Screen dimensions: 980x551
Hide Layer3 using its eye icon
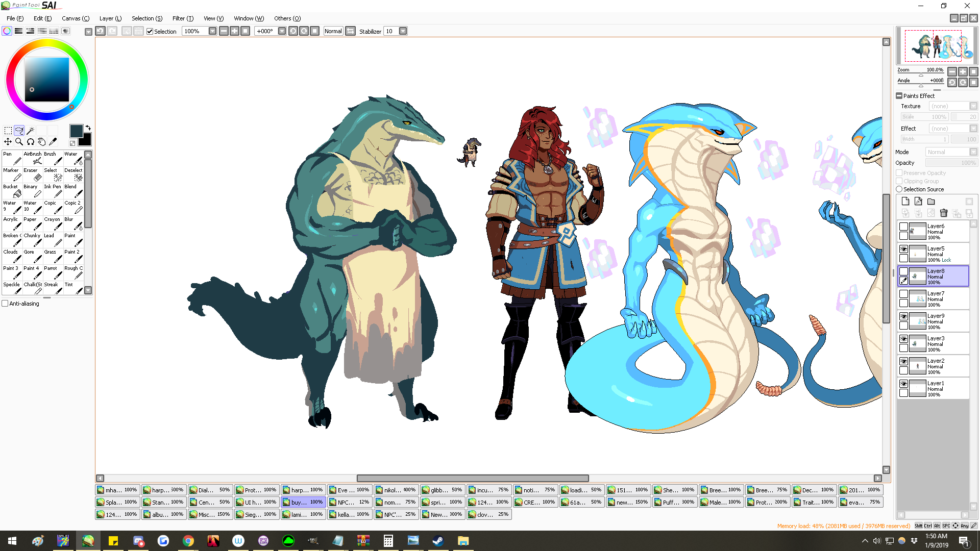[x=903, y=339]
